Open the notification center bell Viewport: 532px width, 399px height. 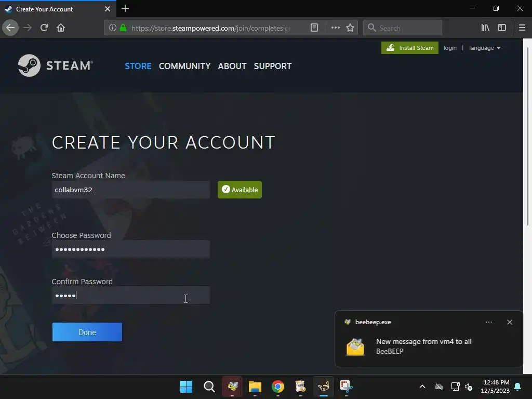pos(518,387)
